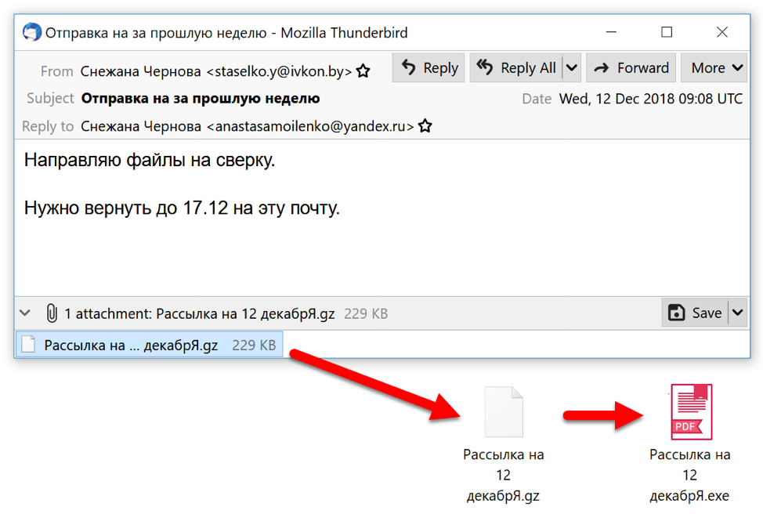Open the More actions dropdown

pos(716,68)
